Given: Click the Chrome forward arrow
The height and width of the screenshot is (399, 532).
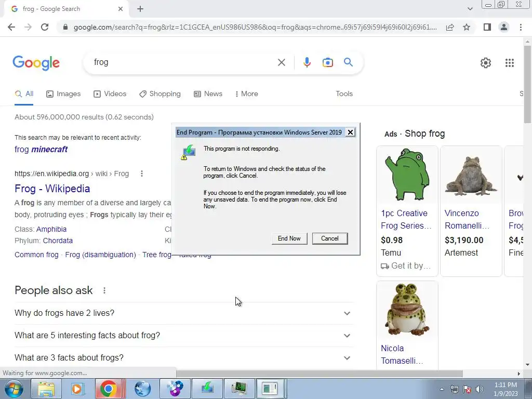Looking at the screenshot, I should [x=28, y=27].
